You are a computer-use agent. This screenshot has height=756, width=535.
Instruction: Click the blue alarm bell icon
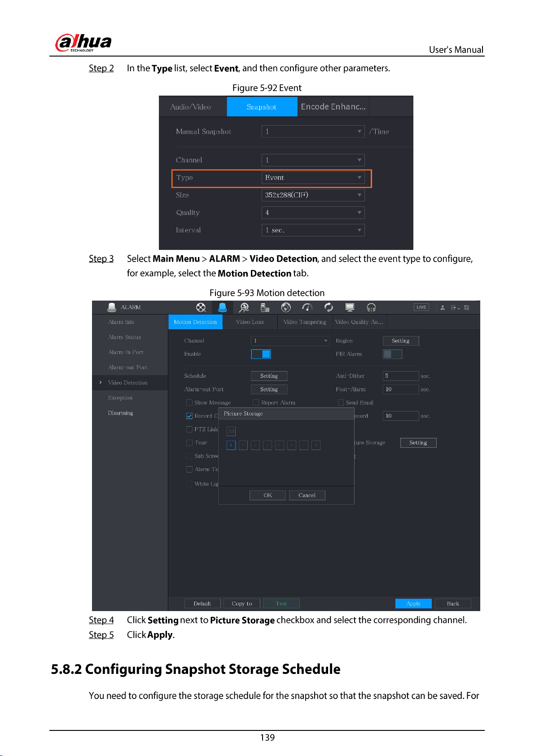point(222,307)
